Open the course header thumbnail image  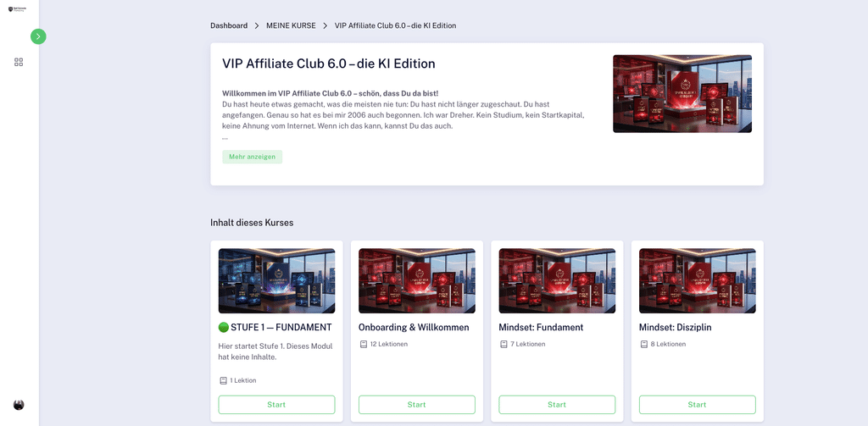[x=682, y=93]
